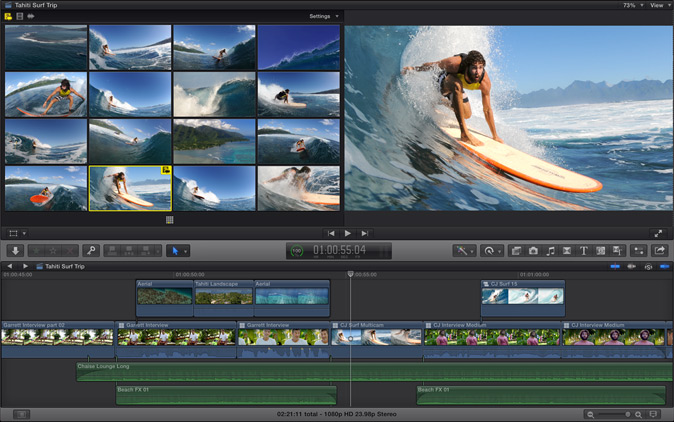
Task: Show viewer in full screen
Action: pos(659,233)
